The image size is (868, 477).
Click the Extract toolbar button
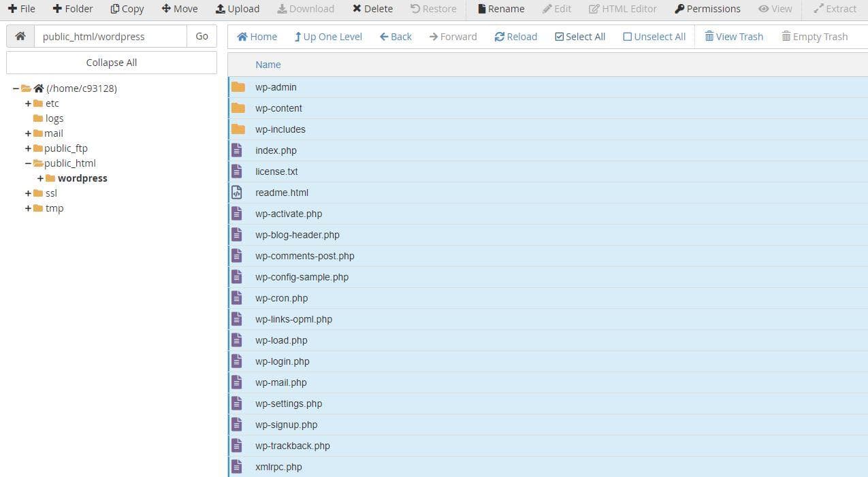tap(835, 9)
